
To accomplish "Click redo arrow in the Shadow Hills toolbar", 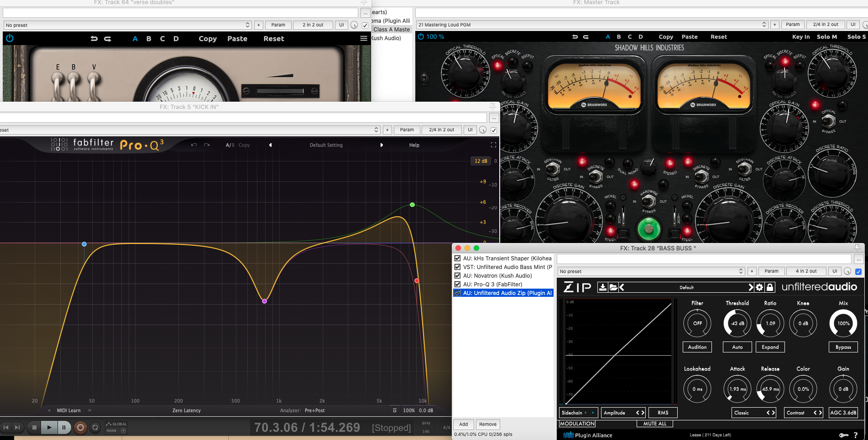I will coord(586,36).
